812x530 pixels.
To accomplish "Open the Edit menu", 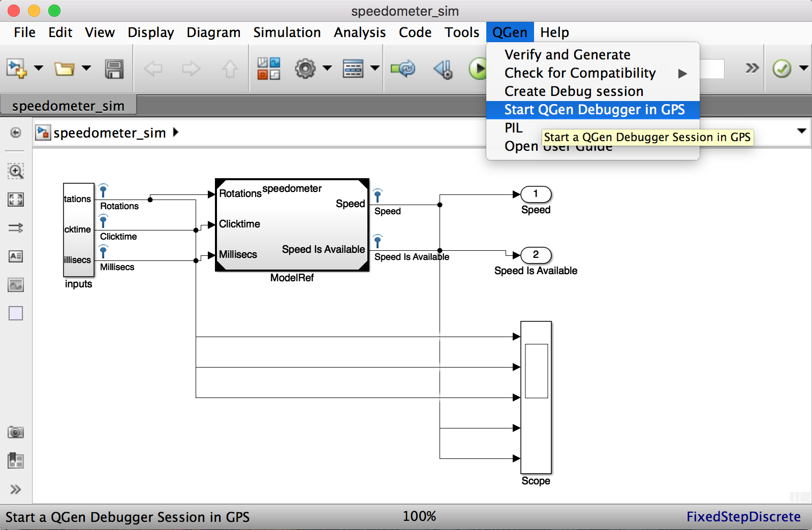I will [60, 32].
